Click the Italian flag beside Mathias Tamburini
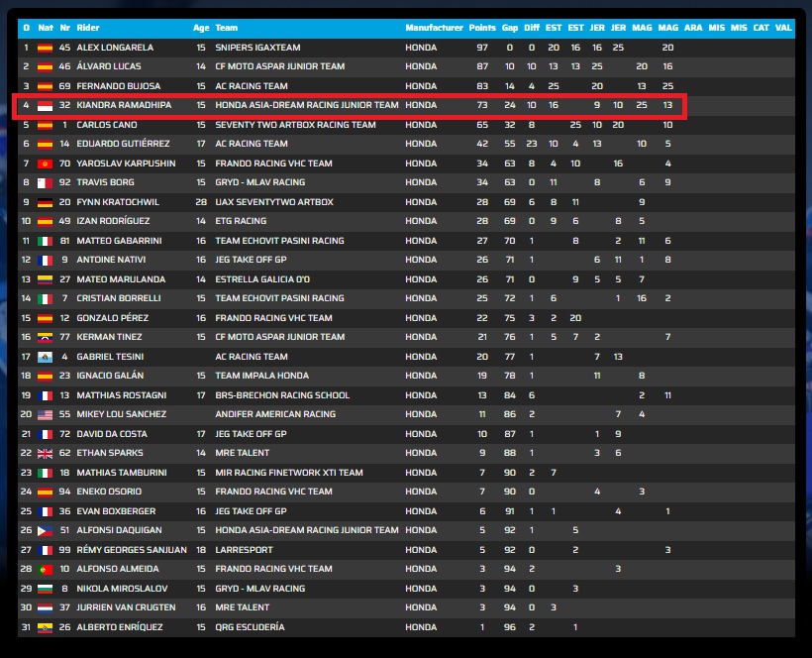 pos(45,473)
